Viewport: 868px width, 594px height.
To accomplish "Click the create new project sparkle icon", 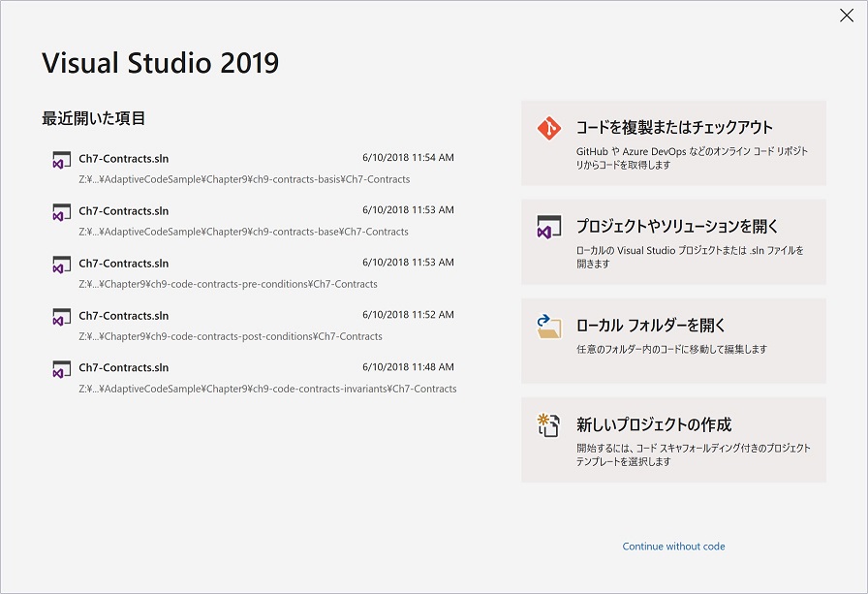I will (x=548, y=424).
